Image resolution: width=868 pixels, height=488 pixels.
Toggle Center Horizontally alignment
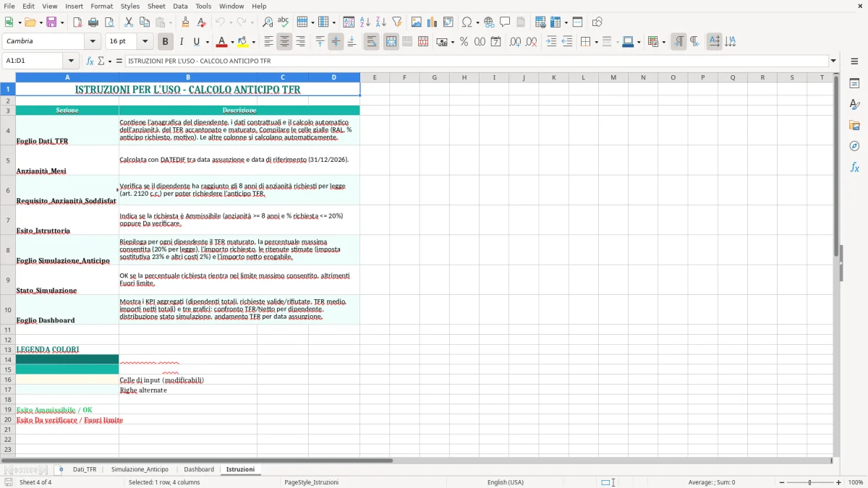pyautogui.click(x=284, y=42)
